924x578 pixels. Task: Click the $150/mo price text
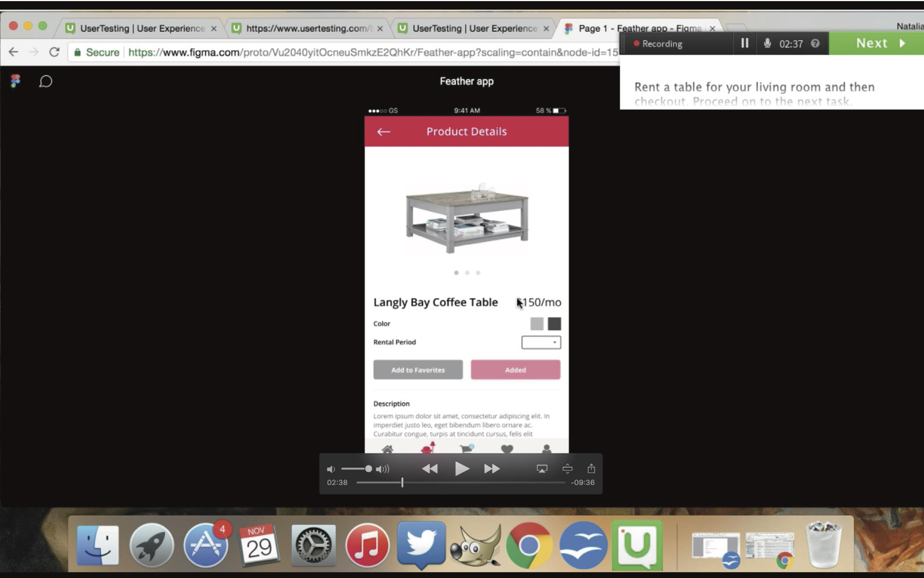click(539, 302)
